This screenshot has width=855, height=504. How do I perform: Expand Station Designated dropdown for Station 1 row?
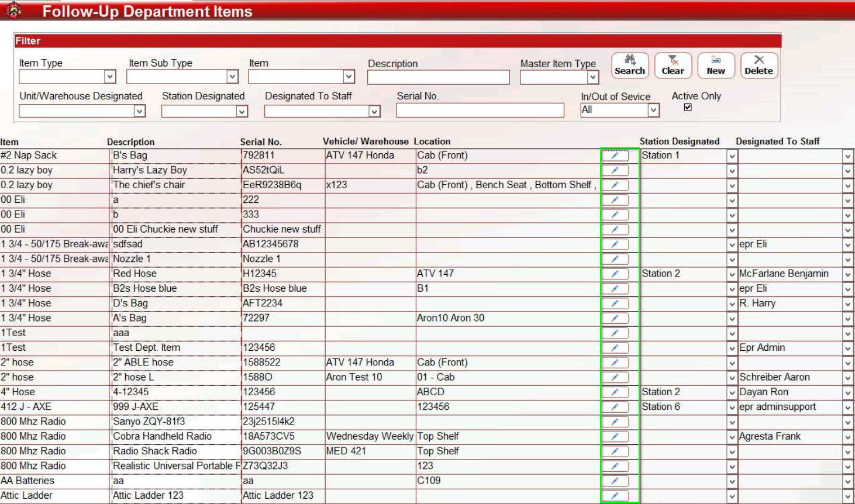(732, 156)
